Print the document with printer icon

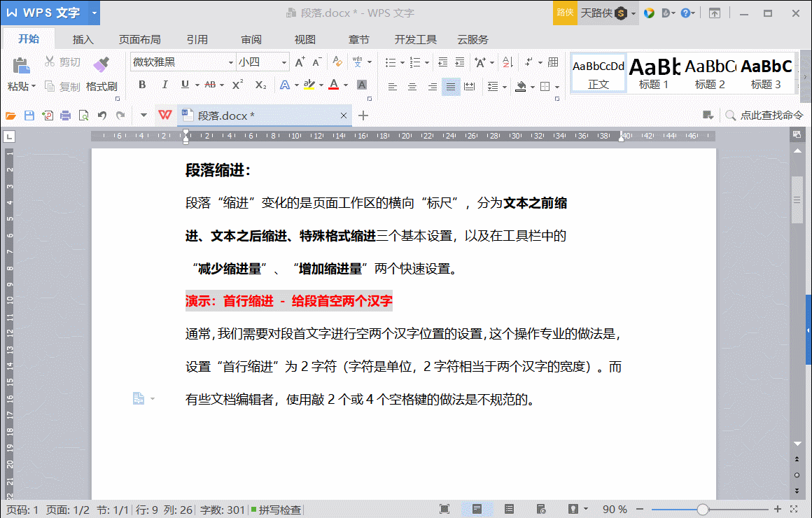pos(65,115)
